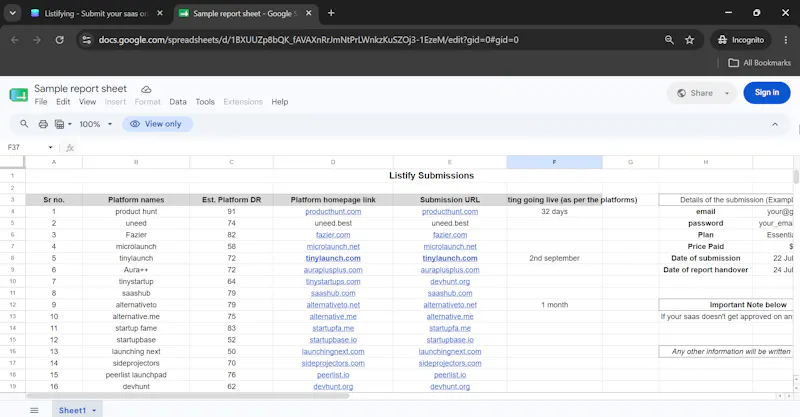
Task: Open the search menus magnifier icon
Action: point(24,124)
